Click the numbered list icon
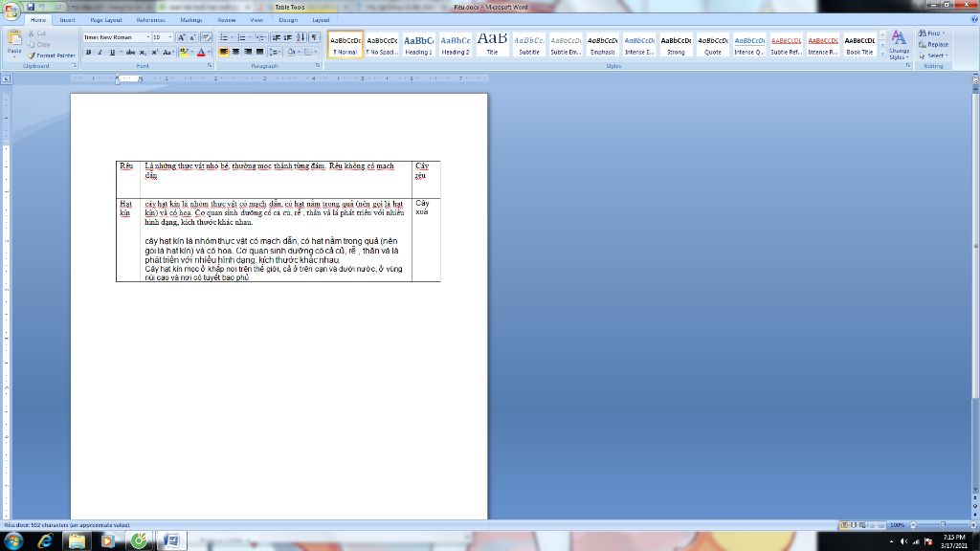The image size is (980, 551). click(x=242, y=37)
